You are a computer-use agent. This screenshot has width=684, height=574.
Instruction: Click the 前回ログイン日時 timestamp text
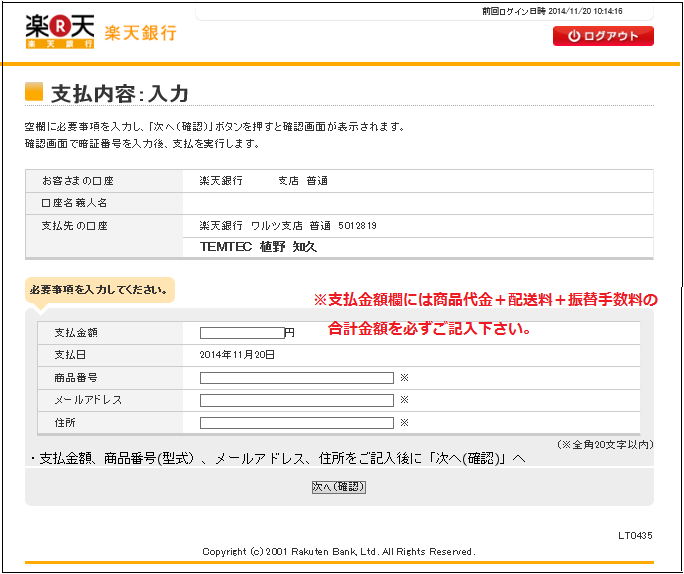click(552, 11)
